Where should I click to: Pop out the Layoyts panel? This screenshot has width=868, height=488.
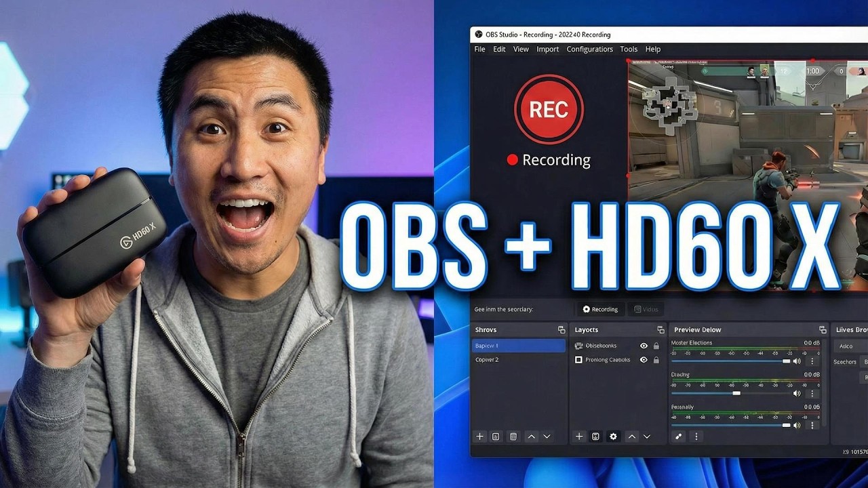point(660,329)
